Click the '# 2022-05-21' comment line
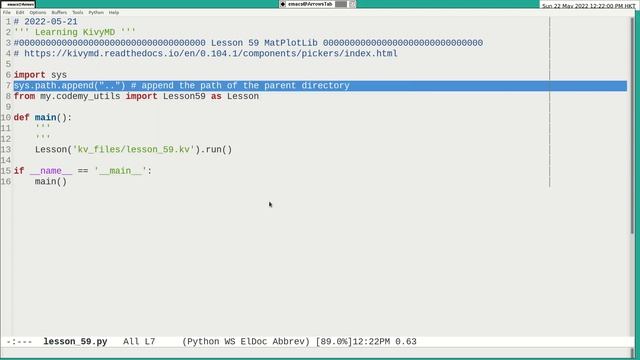The image size is (640, 360). 45,22
